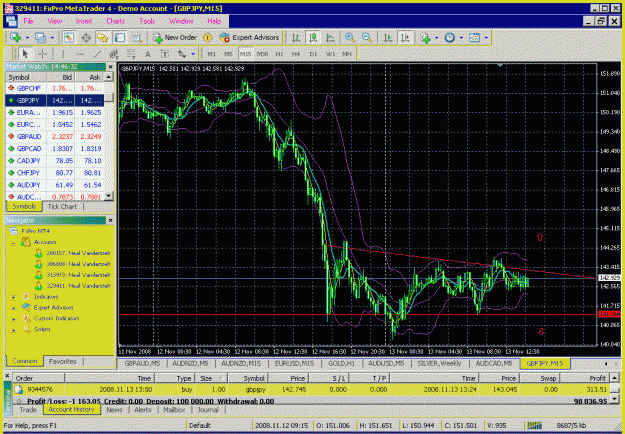Viewport: 625px width, 434px height.
Task: Select the Text tool labeled A
Action: [x=148, y=53]
